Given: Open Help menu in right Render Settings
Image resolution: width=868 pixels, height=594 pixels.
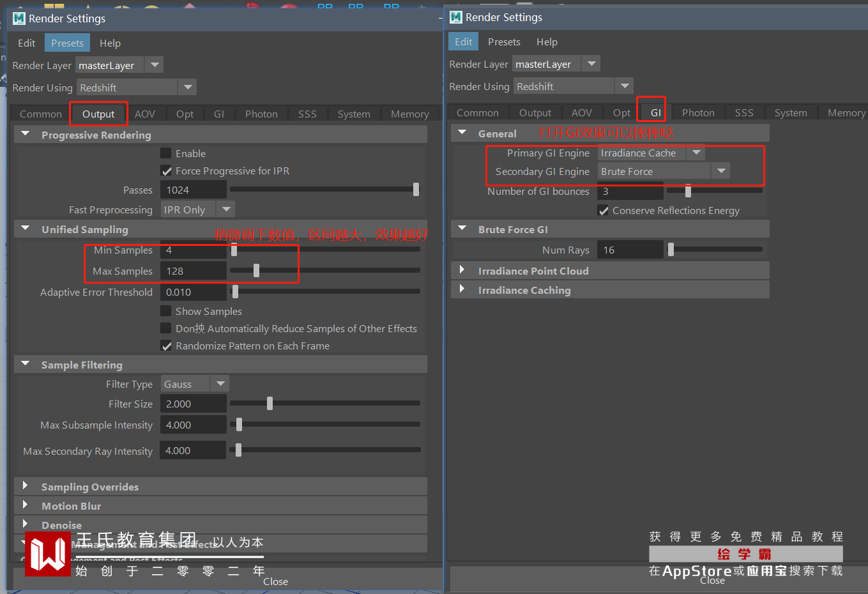Looking at the screenshot, I should click(547, 42).
